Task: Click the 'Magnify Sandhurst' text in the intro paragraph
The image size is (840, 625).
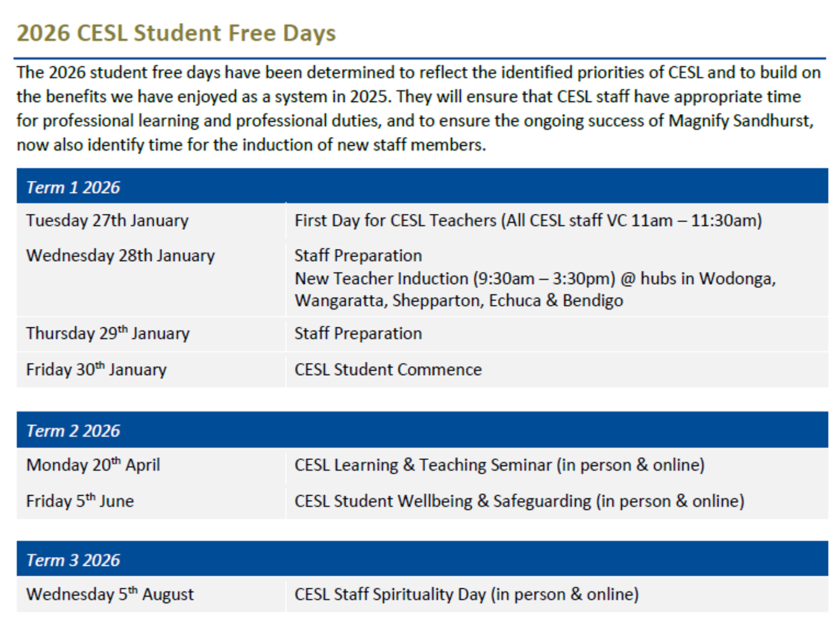Action: click(x=741, y=120)
